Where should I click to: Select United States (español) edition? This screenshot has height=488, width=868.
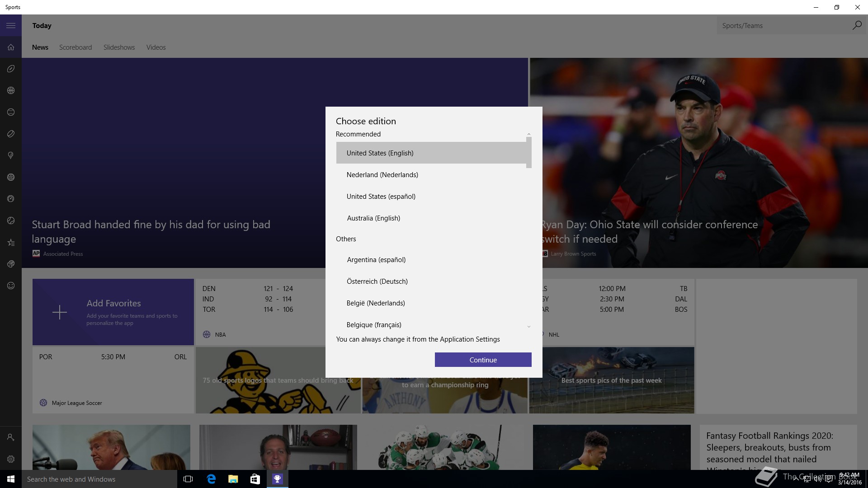(431, 196)
